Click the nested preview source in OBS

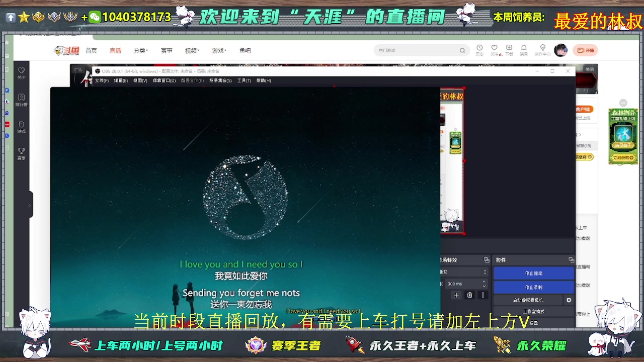click(452, 162)
